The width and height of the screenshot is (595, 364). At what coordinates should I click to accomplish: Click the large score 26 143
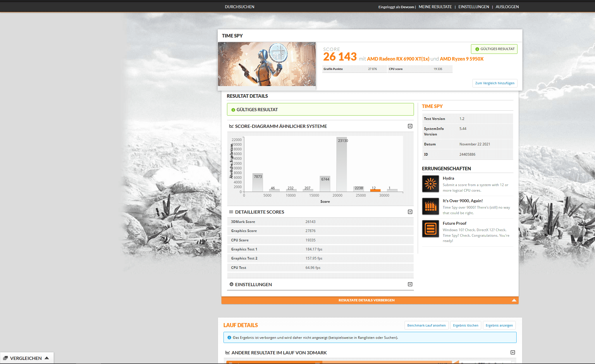[x=340, y=57]
